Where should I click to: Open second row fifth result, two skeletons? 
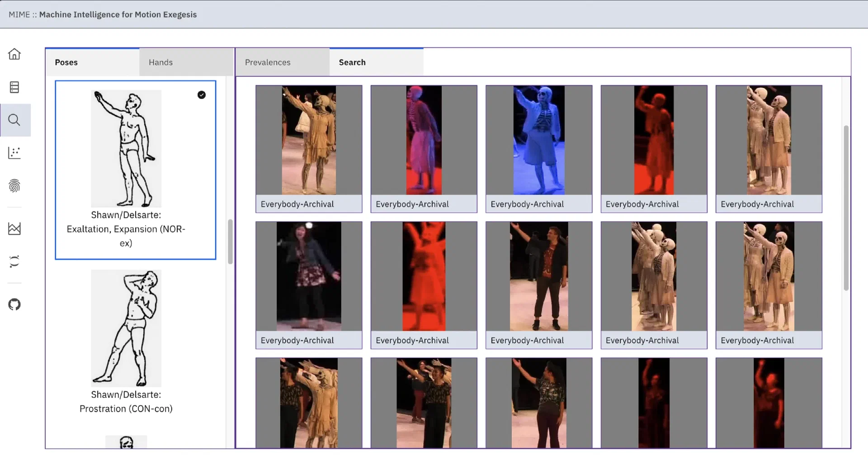point(769,285)
